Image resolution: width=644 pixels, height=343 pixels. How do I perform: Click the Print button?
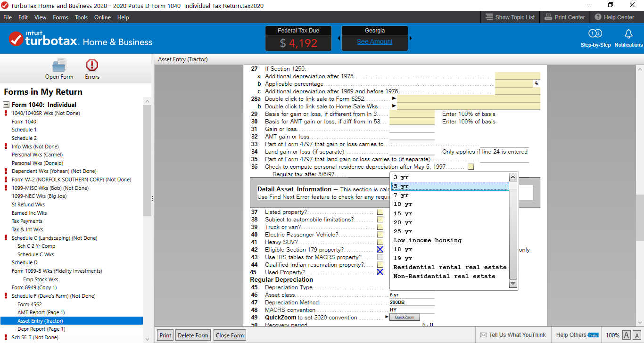(165, 335)
